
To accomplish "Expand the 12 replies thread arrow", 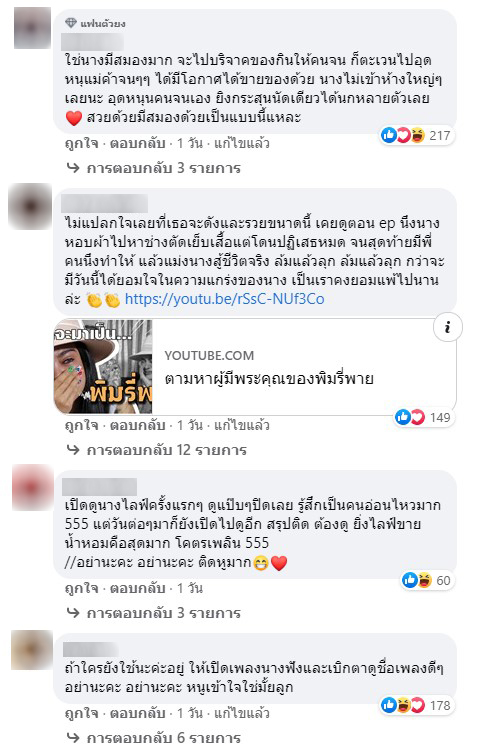I will click(x=73, y=450).
